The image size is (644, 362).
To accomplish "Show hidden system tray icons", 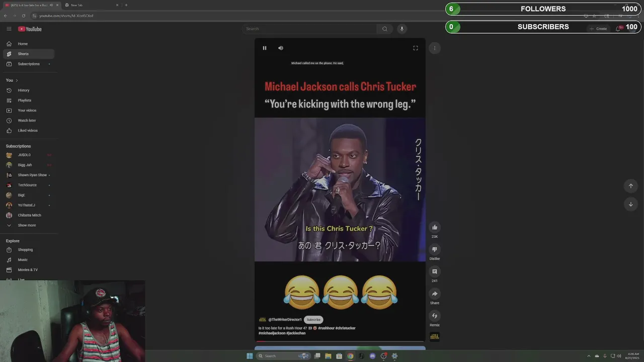I will 589,356.
